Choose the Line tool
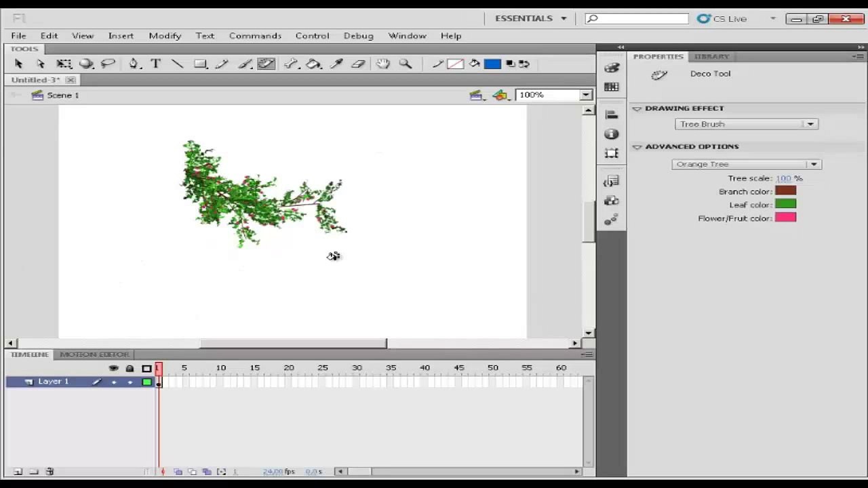 tap(178, 64)
